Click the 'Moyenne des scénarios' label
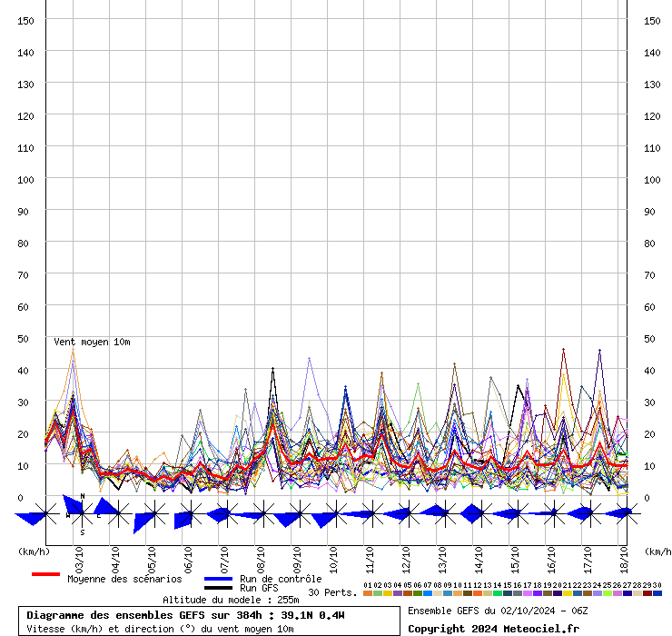The image size is (672, 636). [124, 579]
